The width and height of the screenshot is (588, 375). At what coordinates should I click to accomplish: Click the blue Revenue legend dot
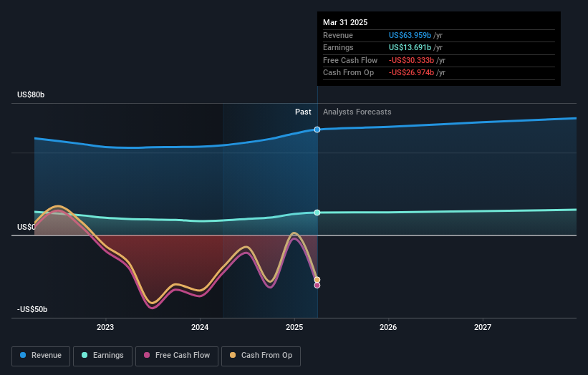pyautogui.click(x=23, y=355)
